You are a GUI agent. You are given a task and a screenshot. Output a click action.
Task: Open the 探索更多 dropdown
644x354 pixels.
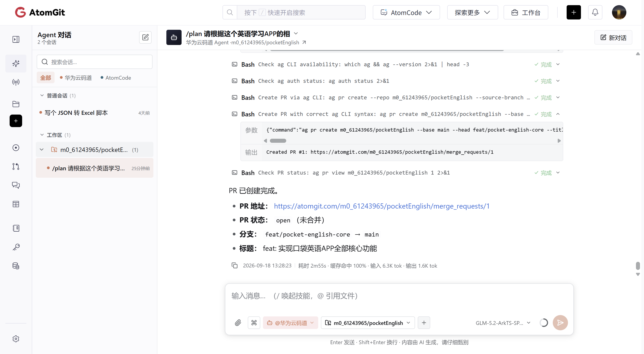pos(472,12)
